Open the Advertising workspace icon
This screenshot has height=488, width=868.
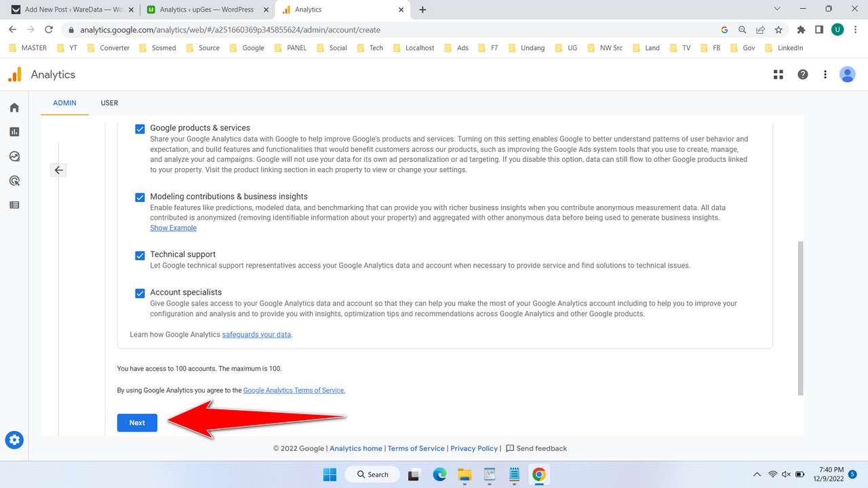[14, 180]
